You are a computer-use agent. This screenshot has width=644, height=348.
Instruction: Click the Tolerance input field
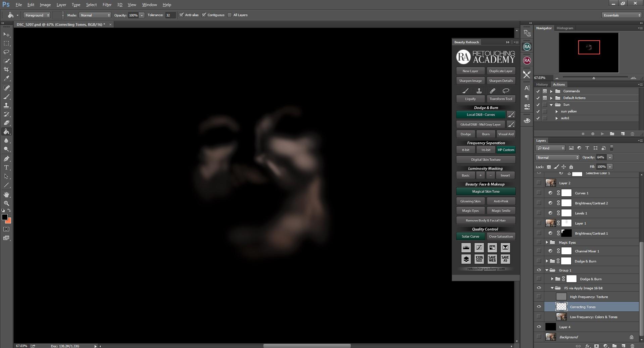[x=170, y=15]
